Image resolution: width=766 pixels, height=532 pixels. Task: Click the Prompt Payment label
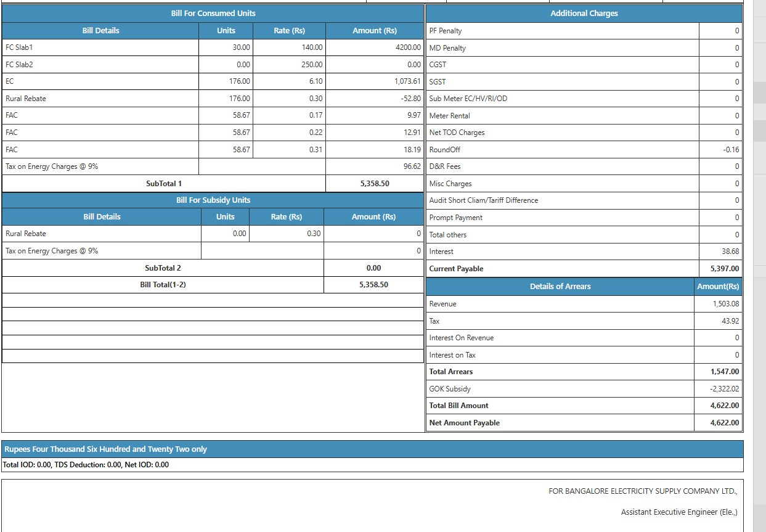click(456, 218)
